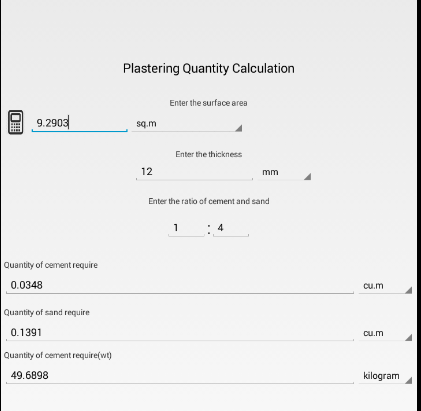421x411 pixels.
Task: Click the Plastering Quantity Calculation title
Action: [x=209, y=69]
